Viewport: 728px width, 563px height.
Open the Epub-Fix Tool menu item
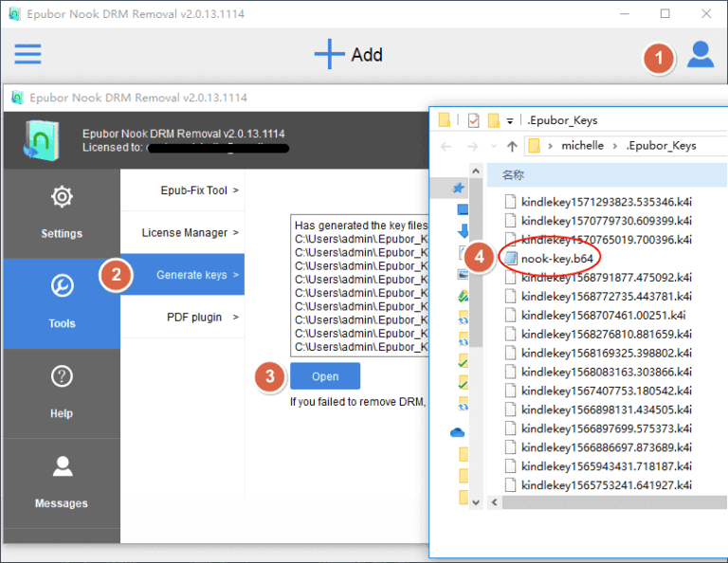coord(182,191)
